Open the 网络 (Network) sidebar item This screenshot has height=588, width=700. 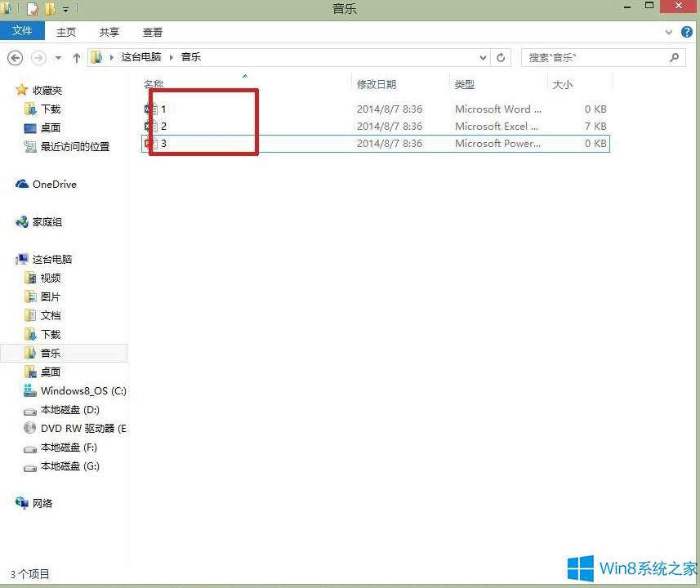[x=43, y=503]
